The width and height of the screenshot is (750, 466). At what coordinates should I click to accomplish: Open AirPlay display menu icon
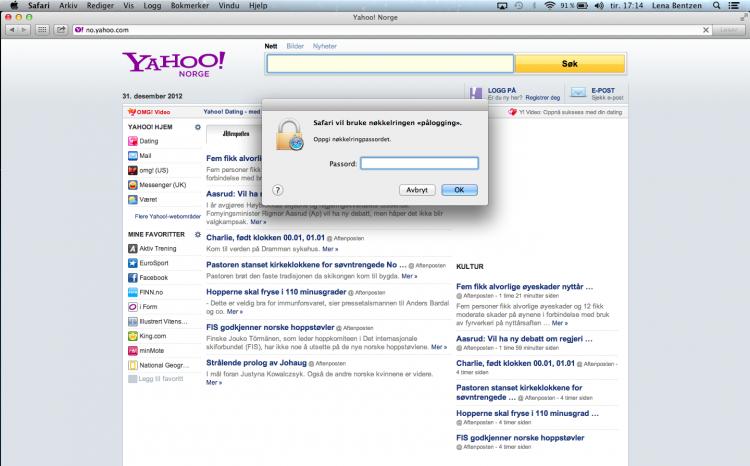502,6
